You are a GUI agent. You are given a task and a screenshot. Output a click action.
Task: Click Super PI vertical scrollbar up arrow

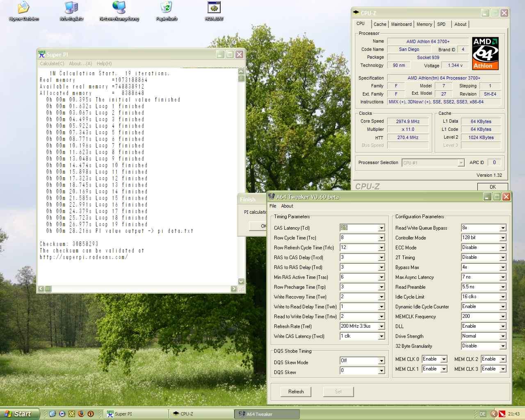pos(241,71)
